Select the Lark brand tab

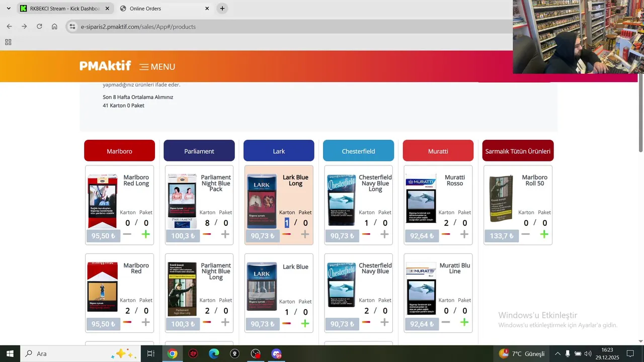click(279, 151)
